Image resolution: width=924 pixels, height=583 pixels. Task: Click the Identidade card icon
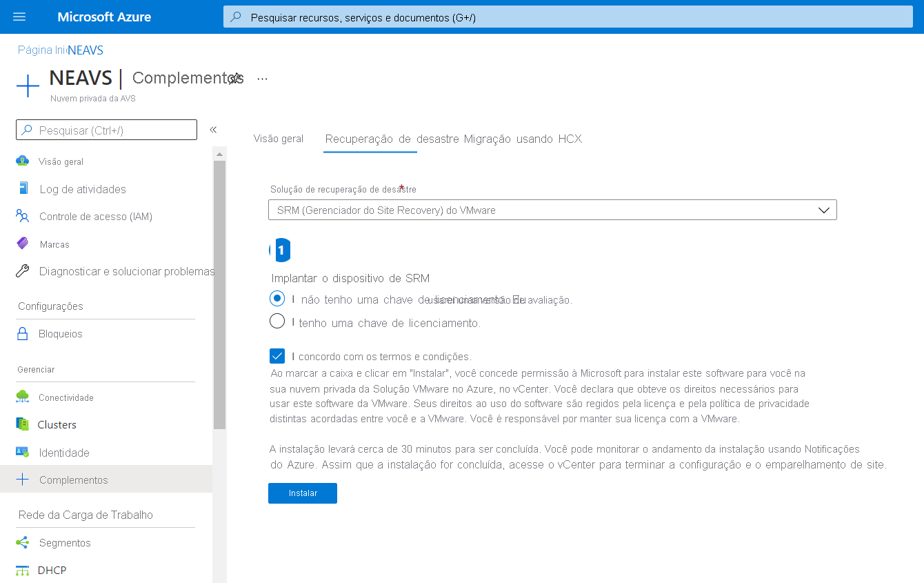pyautogui.click(x=22, y=452)
